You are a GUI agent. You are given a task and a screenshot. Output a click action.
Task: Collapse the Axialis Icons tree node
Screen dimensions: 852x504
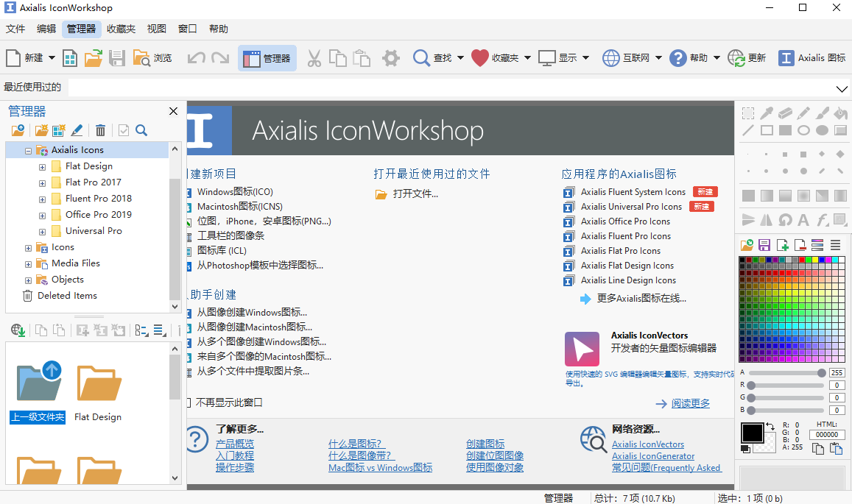click(x=28, y=151)
